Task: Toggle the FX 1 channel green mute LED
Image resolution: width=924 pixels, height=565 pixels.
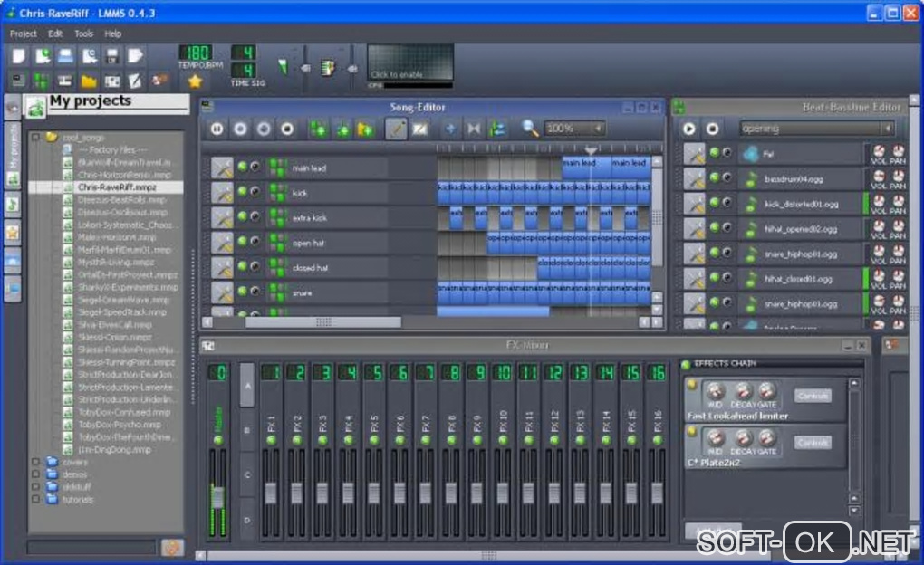Action: [271, 440]
